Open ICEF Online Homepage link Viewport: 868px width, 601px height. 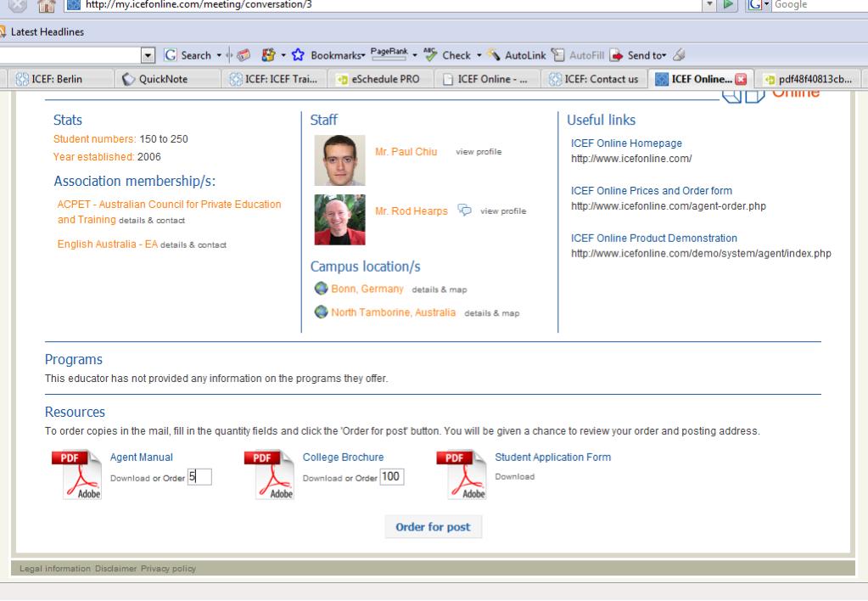(627, 143)
